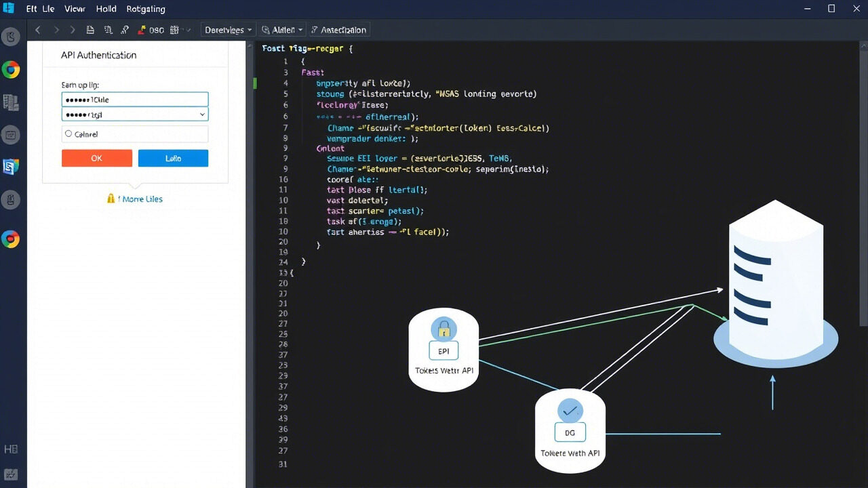Click the first password input field
Viewport: 868px width, 488px height.
click(x=134, y=98)
